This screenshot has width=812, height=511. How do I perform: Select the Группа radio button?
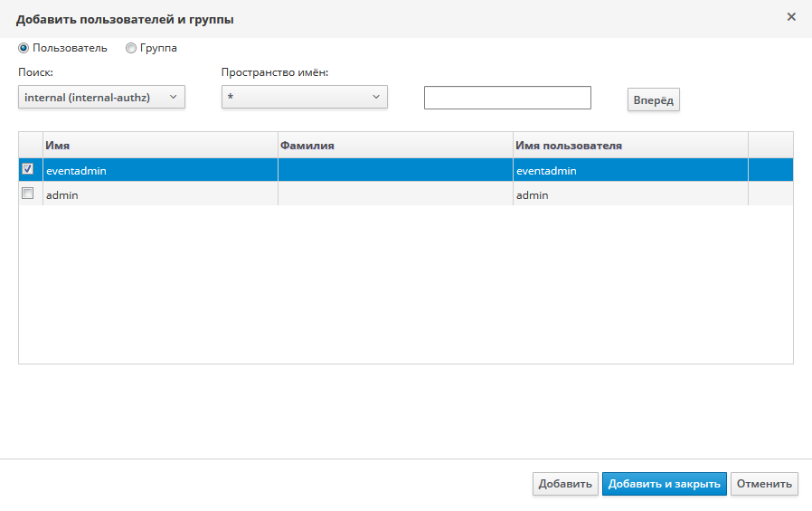tap(131, 48)
